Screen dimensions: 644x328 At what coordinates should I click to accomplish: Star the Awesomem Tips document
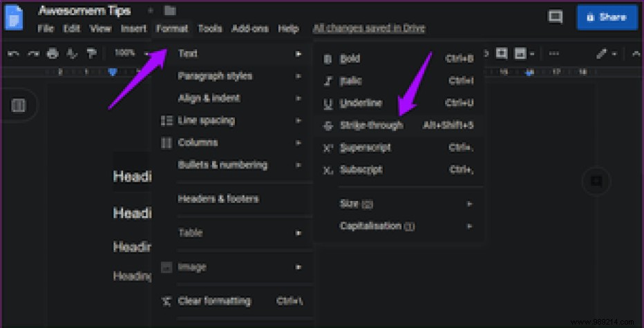pyautogui.click(x=151, y=10)
